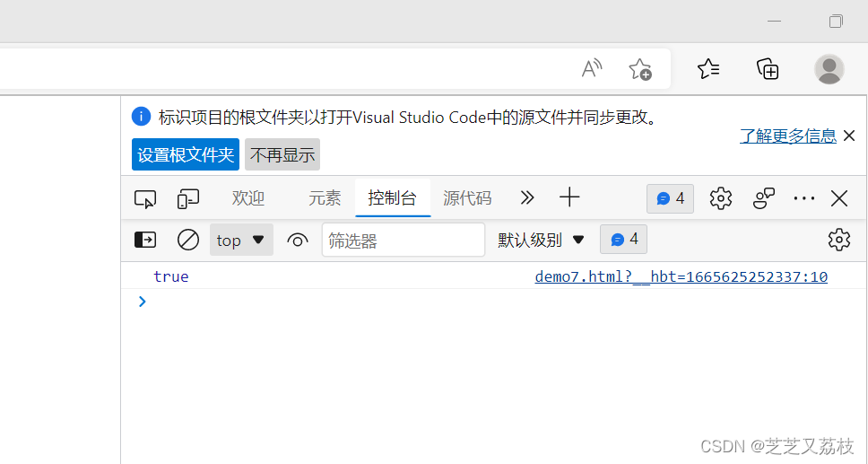Click the Read aloud icon in address bar
This screenshot has height=464, width=868.
592,69
